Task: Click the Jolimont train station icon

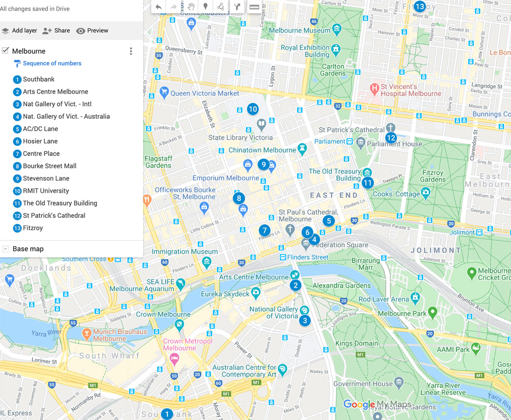Action: click(x=479, y=232)
